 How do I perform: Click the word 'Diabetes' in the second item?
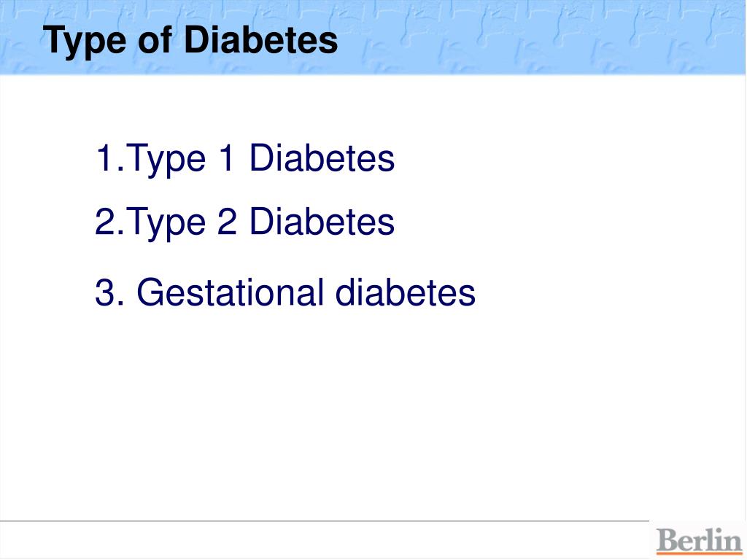[x=322, y=221]
